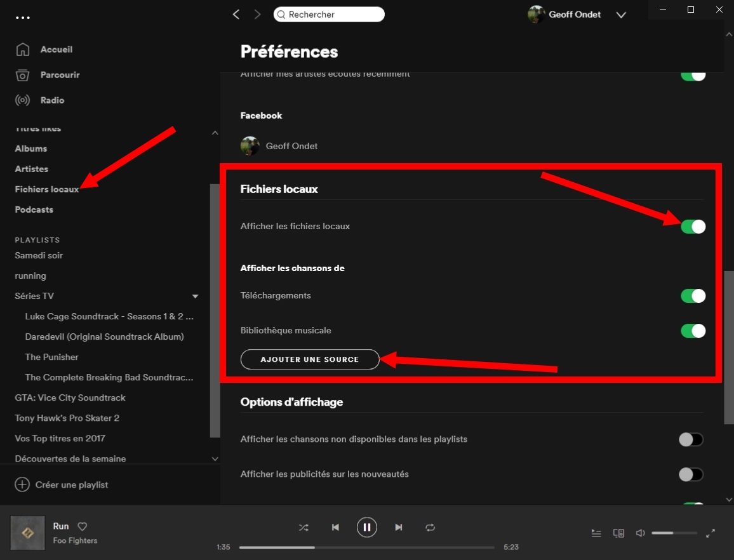Open Parcourir browse section
The height and width of the screenshot is (560, 734).
pyautogui.click(x=60, y=75)
